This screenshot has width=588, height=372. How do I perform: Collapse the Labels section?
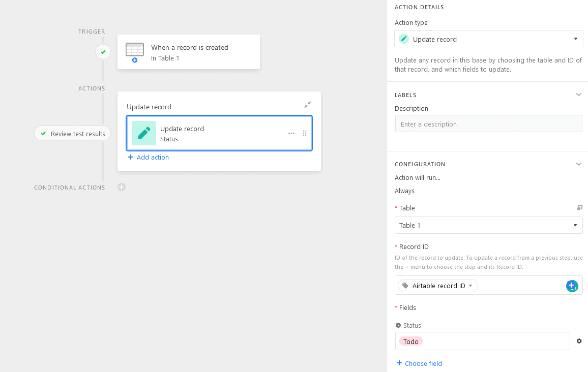click(579, 95)
